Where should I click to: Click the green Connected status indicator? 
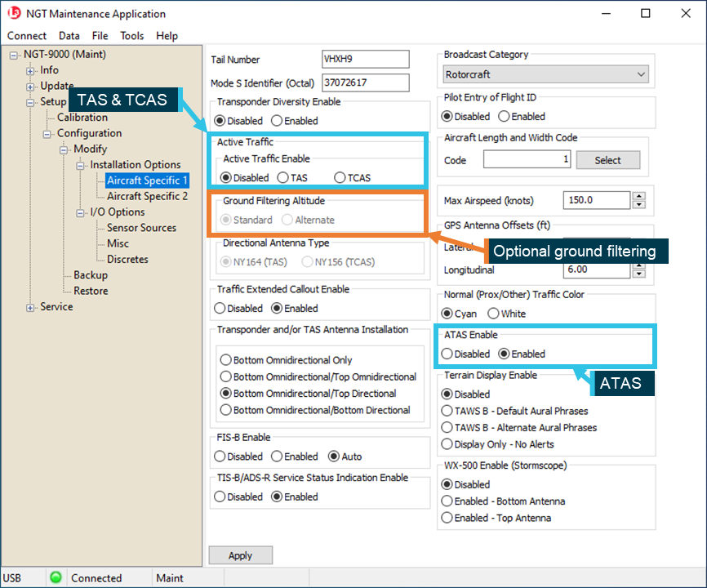[x=56, y=578]
